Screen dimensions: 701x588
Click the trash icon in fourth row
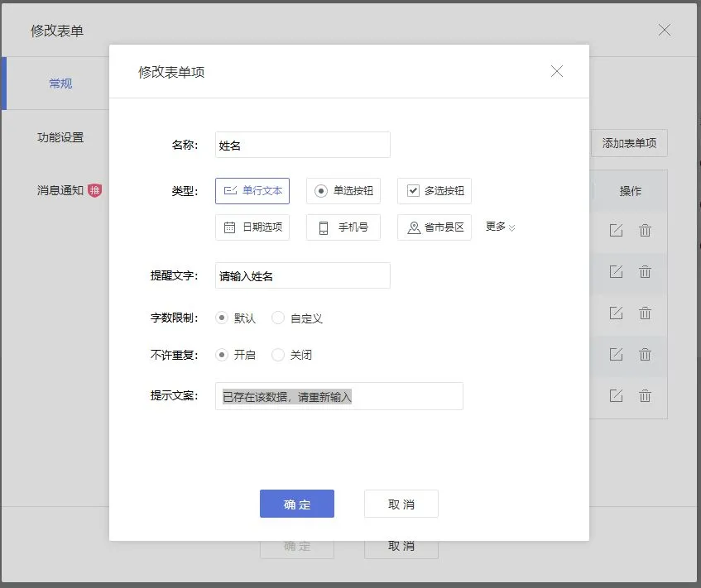[645, 354]
